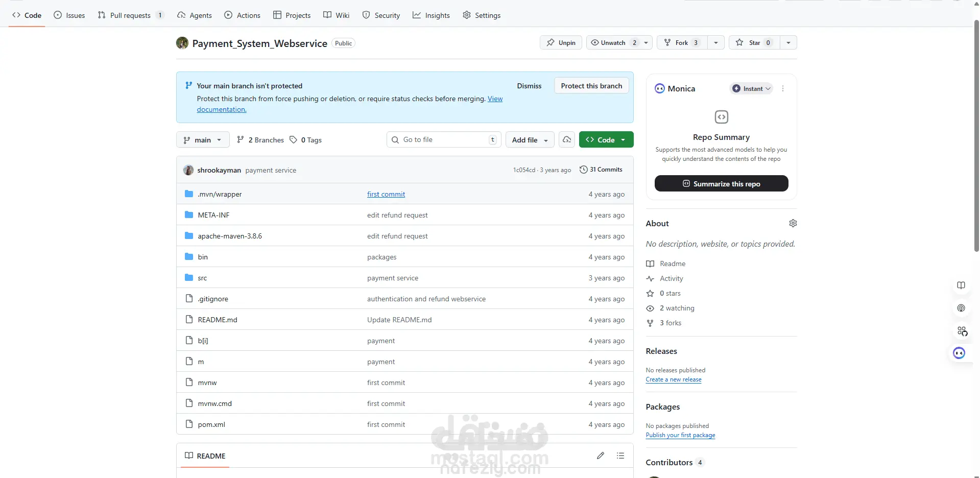980x478 pixels.
Task: Fork the repository
Action: (x=682, y=43)
